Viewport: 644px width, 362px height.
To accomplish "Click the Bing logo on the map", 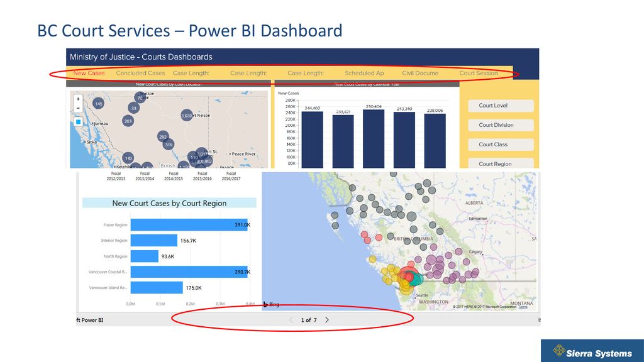I will pos(271,305).
